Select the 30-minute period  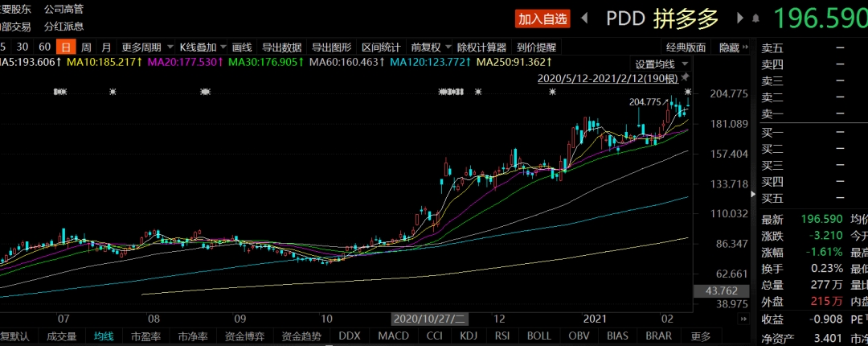click(x=23, y=47)
